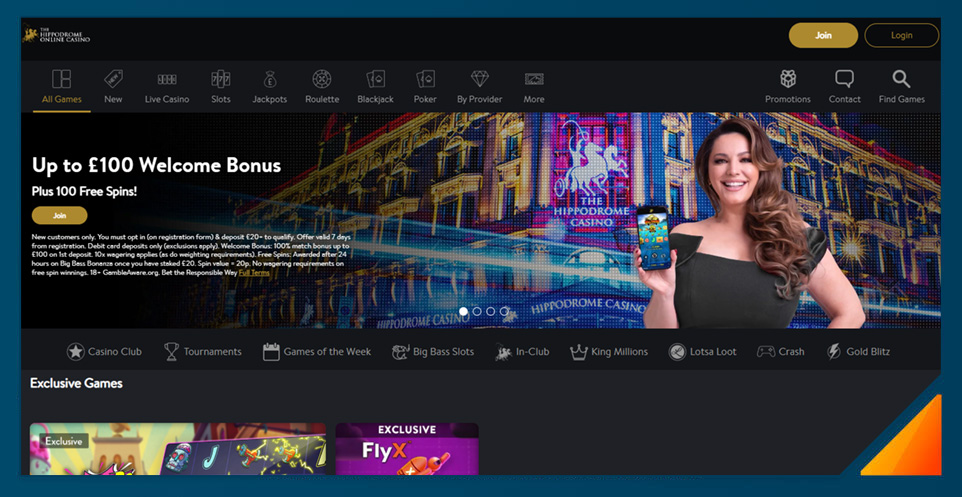962x497 pixels.
Task: Open the All Games category icon
Action: (61, 79)
